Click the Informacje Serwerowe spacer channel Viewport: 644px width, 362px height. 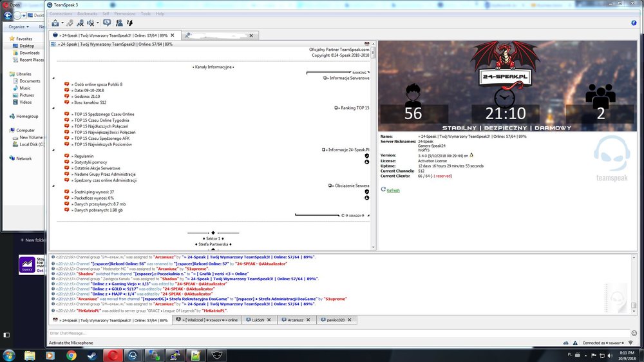[346, 78]
